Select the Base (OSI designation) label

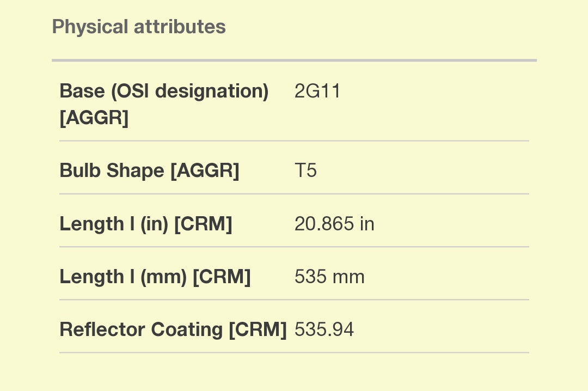(163, 91)
